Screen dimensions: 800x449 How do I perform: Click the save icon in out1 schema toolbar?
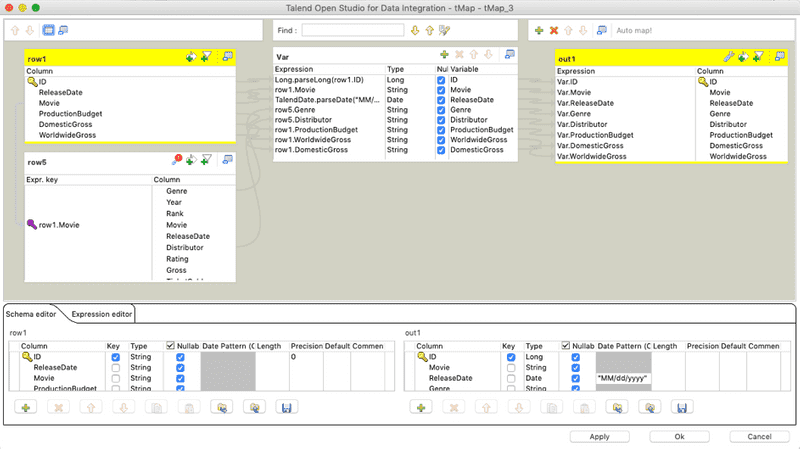pyautogui.click(x=681, y=408)
